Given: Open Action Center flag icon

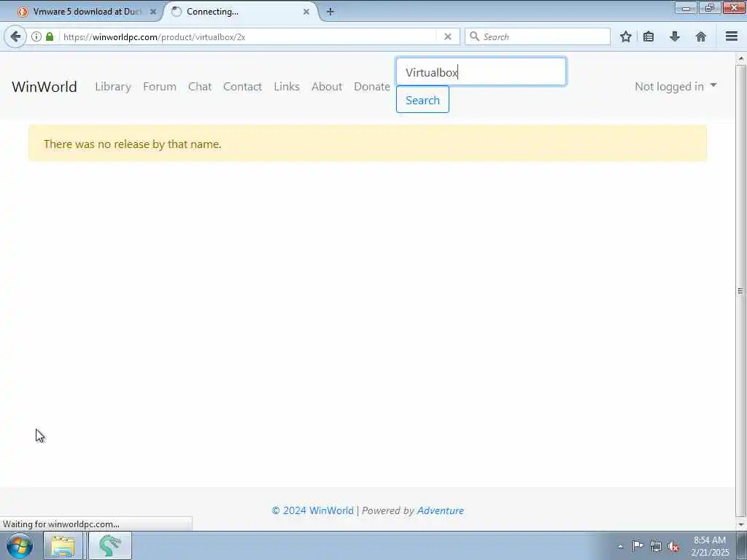Looking at the screenshot, I should [638, 546].
